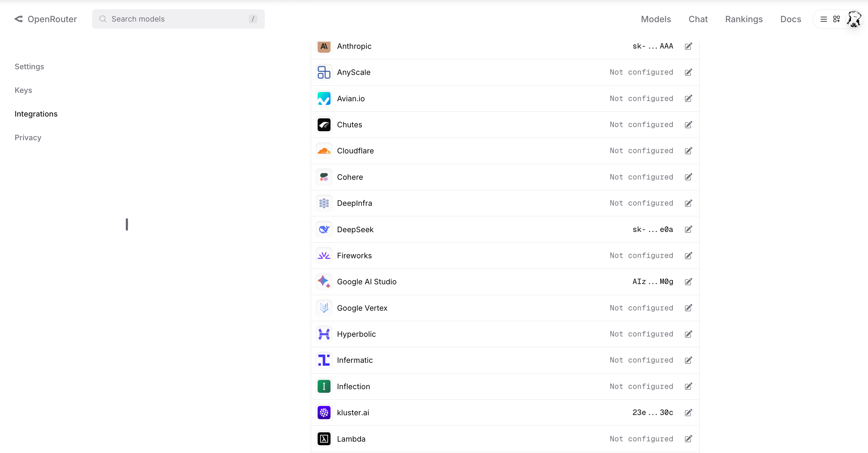Click the slash shortcut badge in search
Viewport: 868px width, 453px height.
tap(253, 19)
